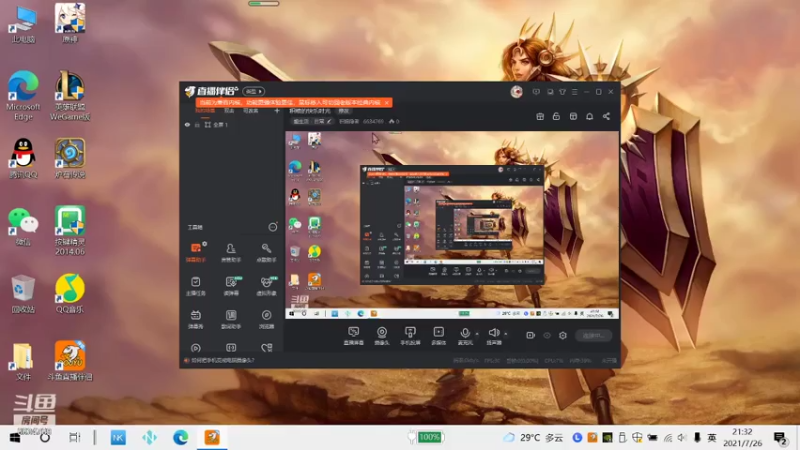
Task: Open the calendar-box icon next to bell
Action: pos(573,116)
